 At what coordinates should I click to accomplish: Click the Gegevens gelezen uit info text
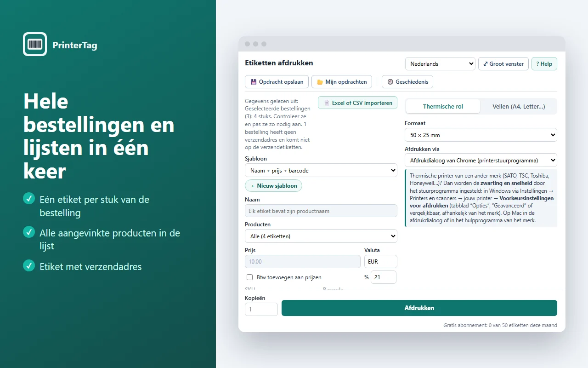click(x=277, y=124)
